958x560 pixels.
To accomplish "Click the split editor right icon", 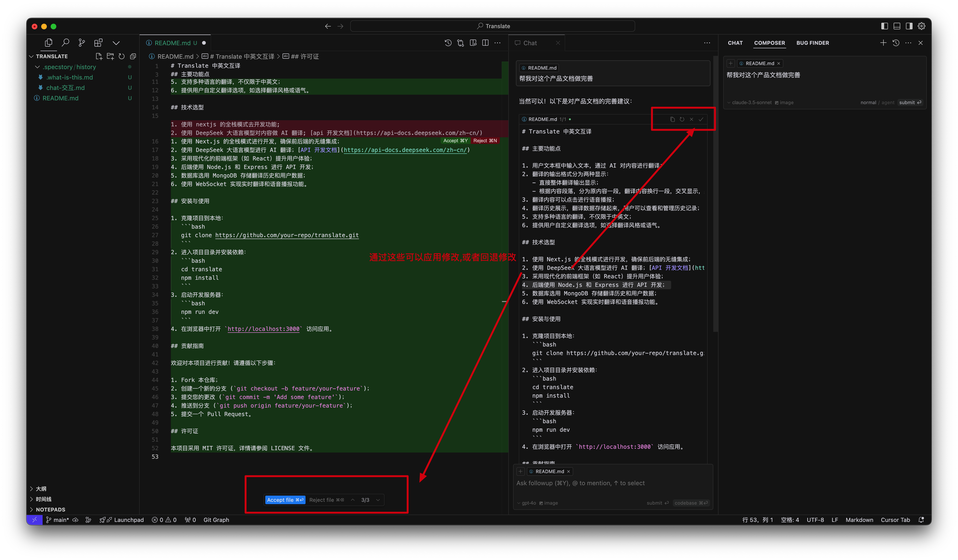I will [485, 43].
